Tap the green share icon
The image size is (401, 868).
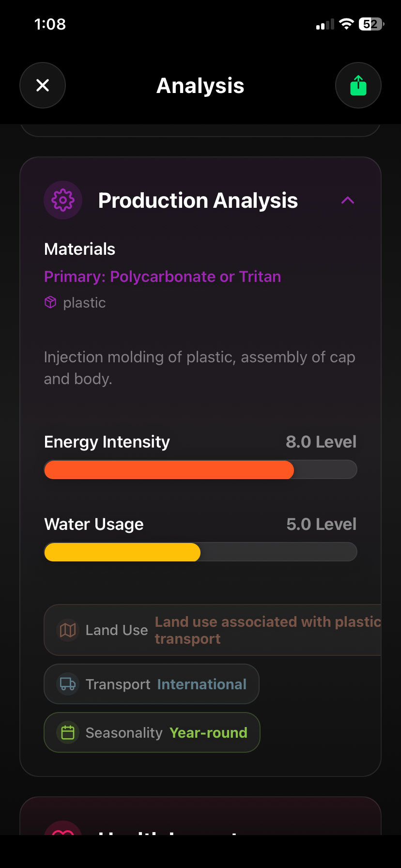pyautogui.click(x=358, y=85)
